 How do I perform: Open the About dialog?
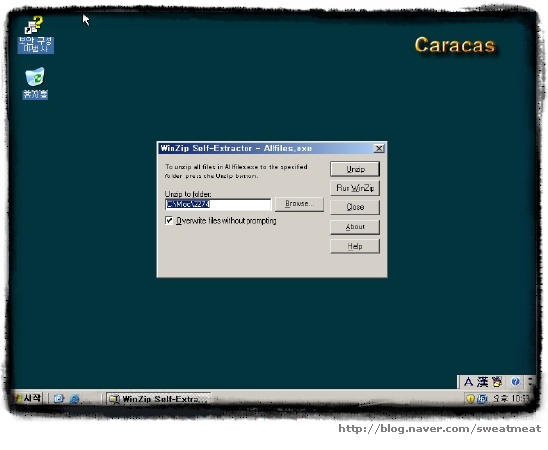click(x=354, y=227)
